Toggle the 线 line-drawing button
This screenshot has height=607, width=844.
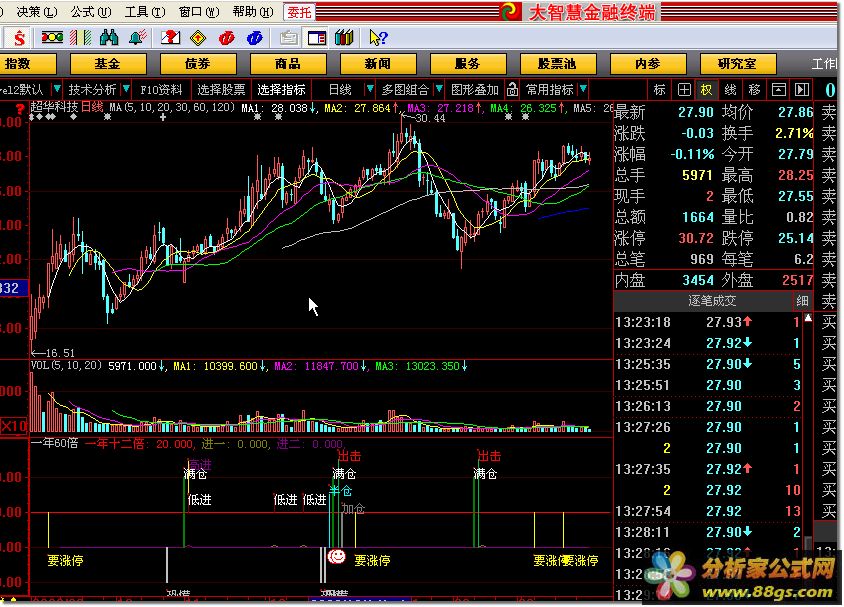[x=730, y=89]
